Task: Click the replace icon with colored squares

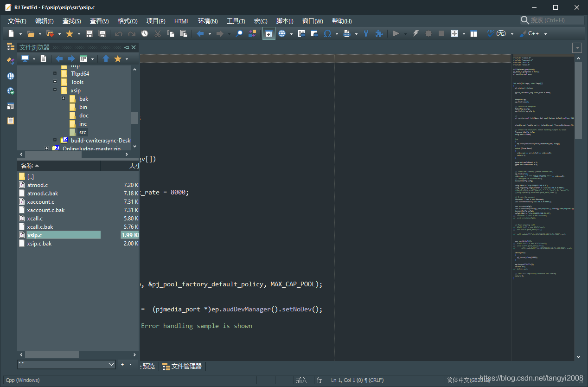Action: [x=252, y=33]
